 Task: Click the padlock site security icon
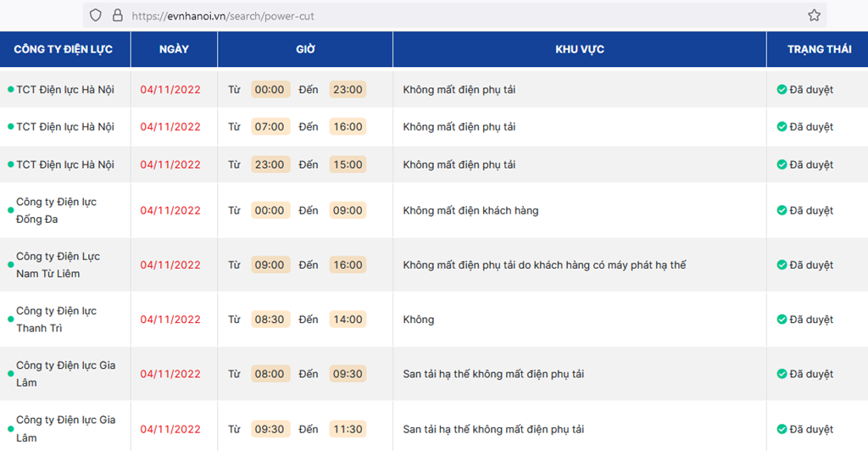tap(117, 15)
